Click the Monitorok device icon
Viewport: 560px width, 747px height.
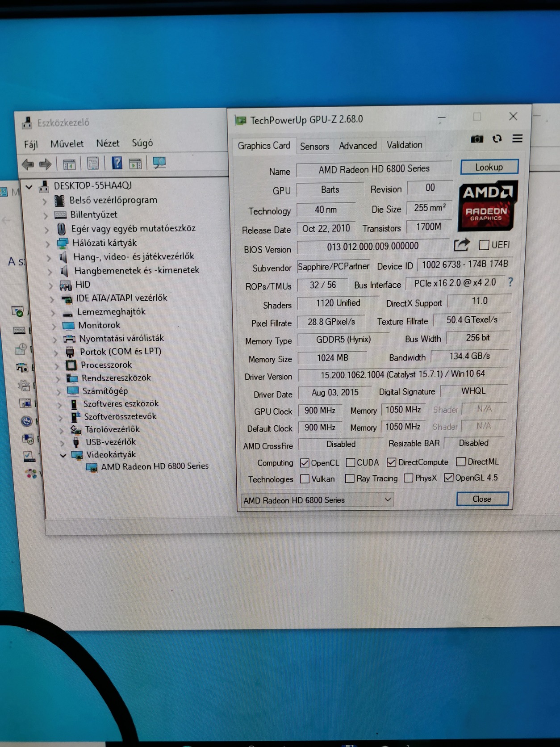click(x=68, y=325)
